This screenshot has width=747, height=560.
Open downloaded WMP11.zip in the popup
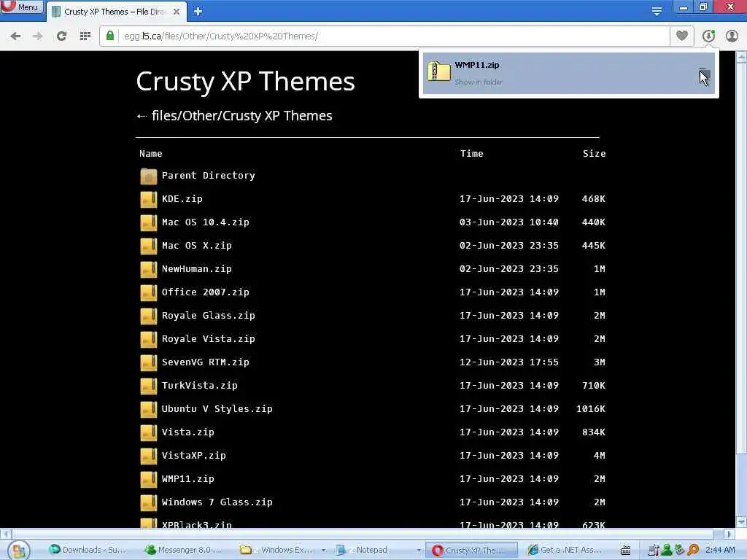[477, 65]
